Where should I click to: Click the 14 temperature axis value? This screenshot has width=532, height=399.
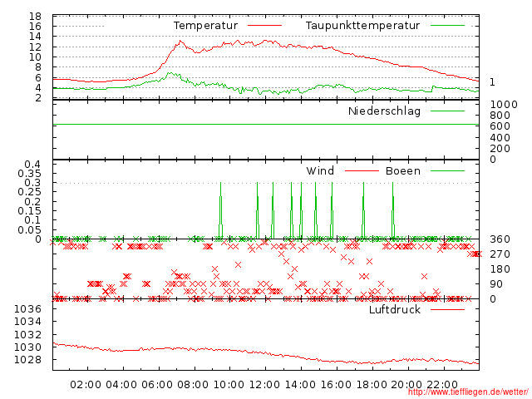pos(35,37)
